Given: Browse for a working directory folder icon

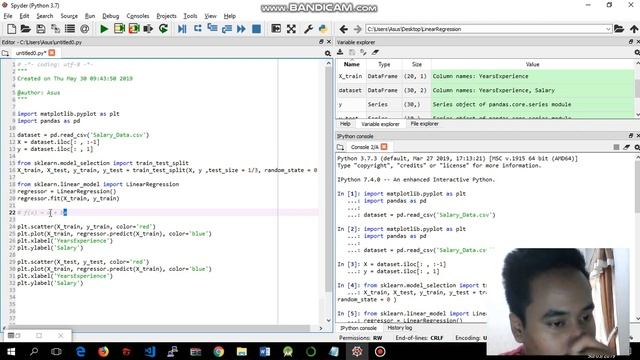Looking at the screenshot, I should tap(619, 29).
